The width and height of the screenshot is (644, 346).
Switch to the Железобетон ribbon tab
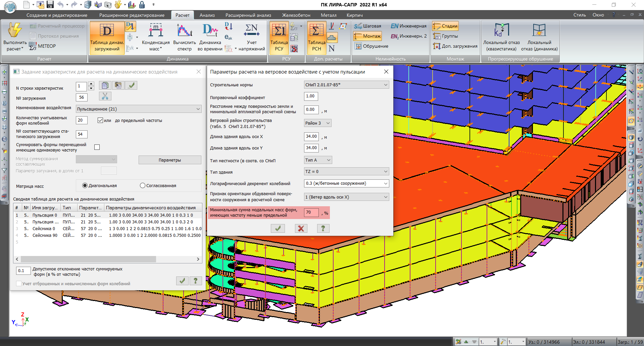[296, 15]
